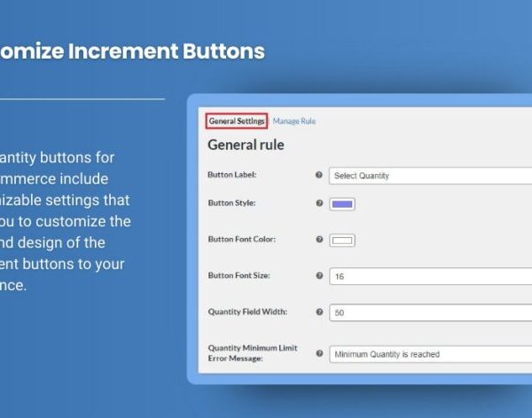This screenshot has height=418, width=532.
Task: Click the help icon beside Button Style
Action: (319, 203)
